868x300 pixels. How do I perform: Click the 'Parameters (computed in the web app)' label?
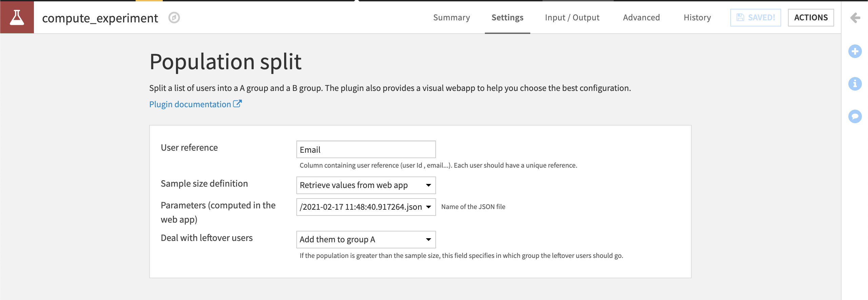218,212
